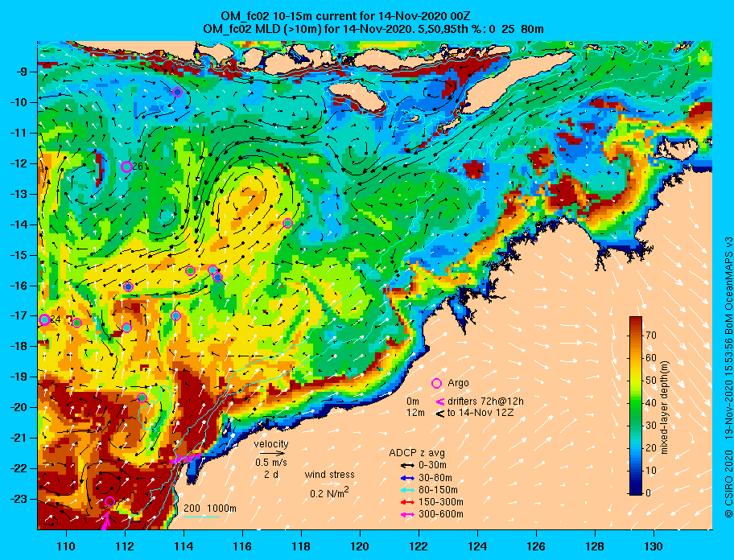This screenshot has height=560, width=734.
Task: Click the 'OM_fc02 MLD (>10m)' subtitle line
Action: [373, 29]
